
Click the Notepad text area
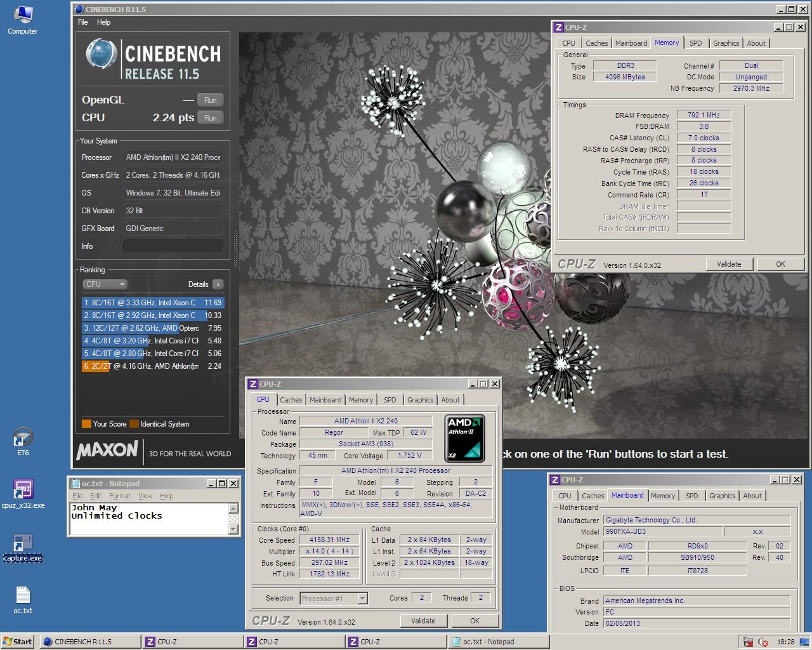(148, 519)
